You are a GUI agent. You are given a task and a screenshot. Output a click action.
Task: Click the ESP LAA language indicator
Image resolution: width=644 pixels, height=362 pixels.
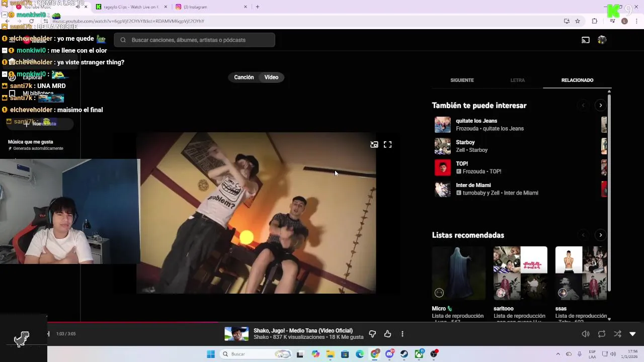(592, 354)
